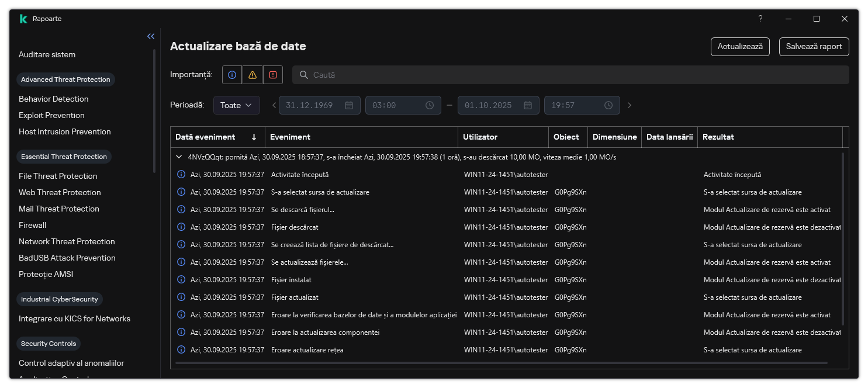Click the Actualizează button
Viewport: 868px width, 388px height.
pyautogui.click(x=740, y=47)
